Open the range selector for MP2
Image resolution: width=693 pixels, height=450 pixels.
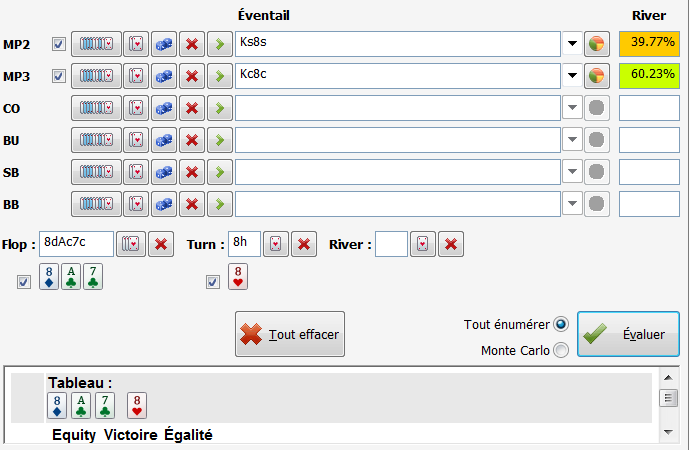point(96,44)
